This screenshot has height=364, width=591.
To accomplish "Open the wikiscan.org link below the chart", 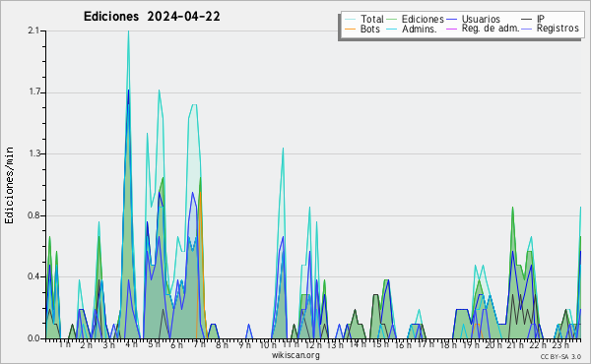I will coord(295,355).
